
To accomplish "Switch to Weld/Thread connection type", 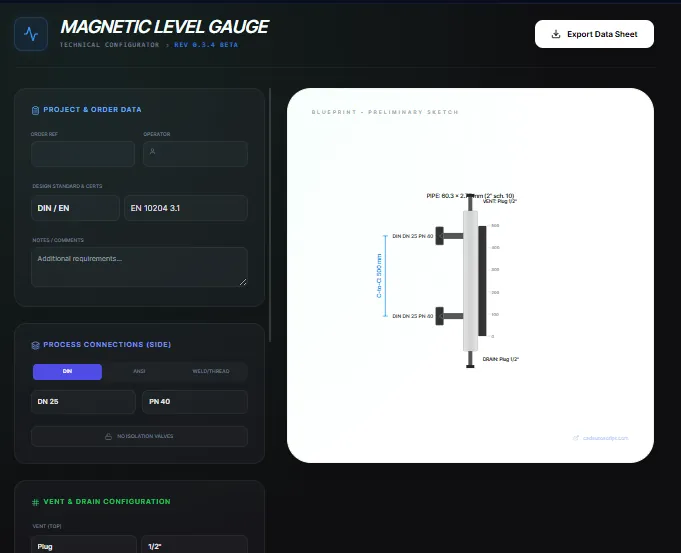I will click(x=211, y=371).
